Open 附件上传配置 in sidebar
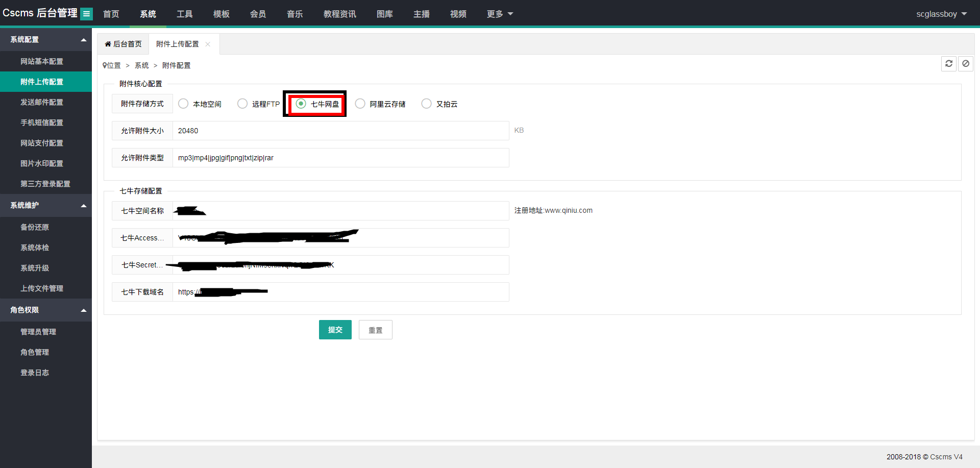The height and width of the screenshot is (468, 980). click(x=46, y=82)
